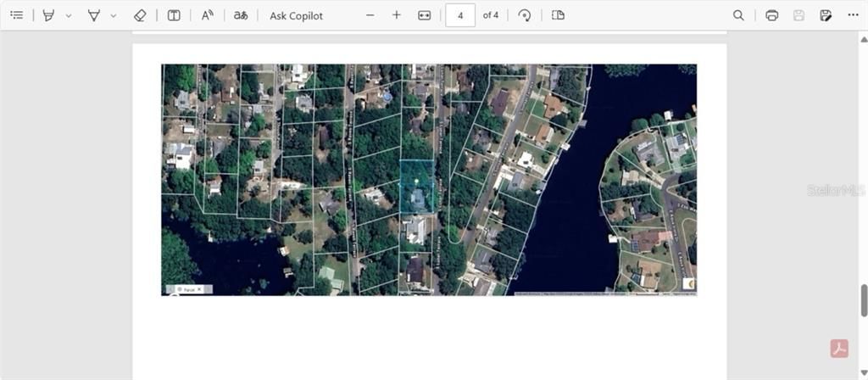Expand the highlight color dropdown arrow
This screenshot has height=380, width=868.
click(69, 15)
